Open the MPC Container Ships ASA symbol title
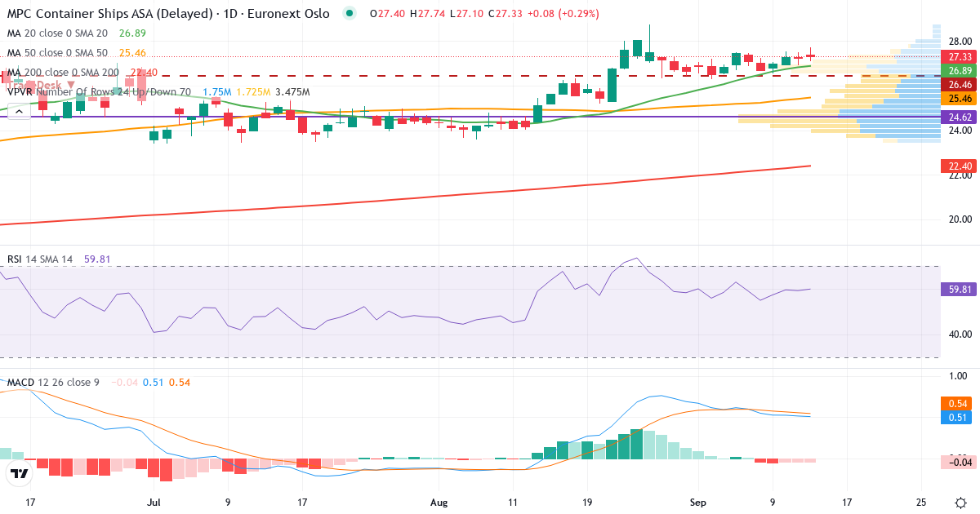The width and height of the screenshot is (980, 514). point(169,14)
